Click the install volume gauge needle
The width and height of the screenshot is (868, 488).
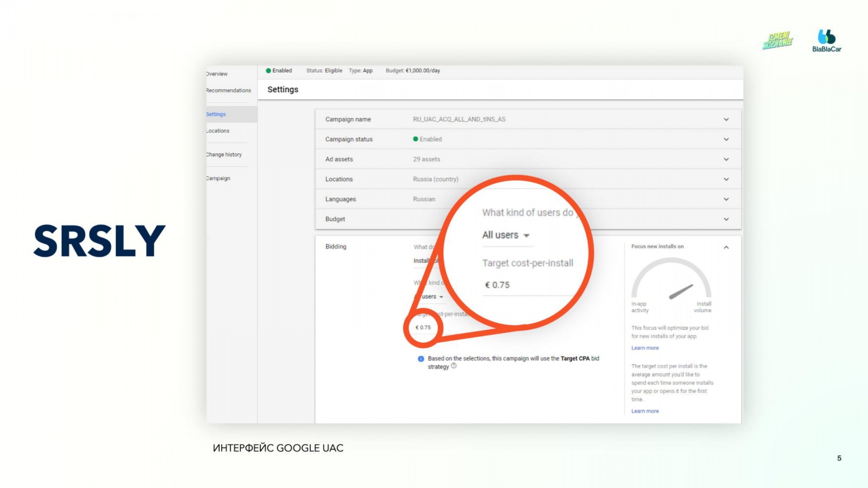tap(681, 292)
